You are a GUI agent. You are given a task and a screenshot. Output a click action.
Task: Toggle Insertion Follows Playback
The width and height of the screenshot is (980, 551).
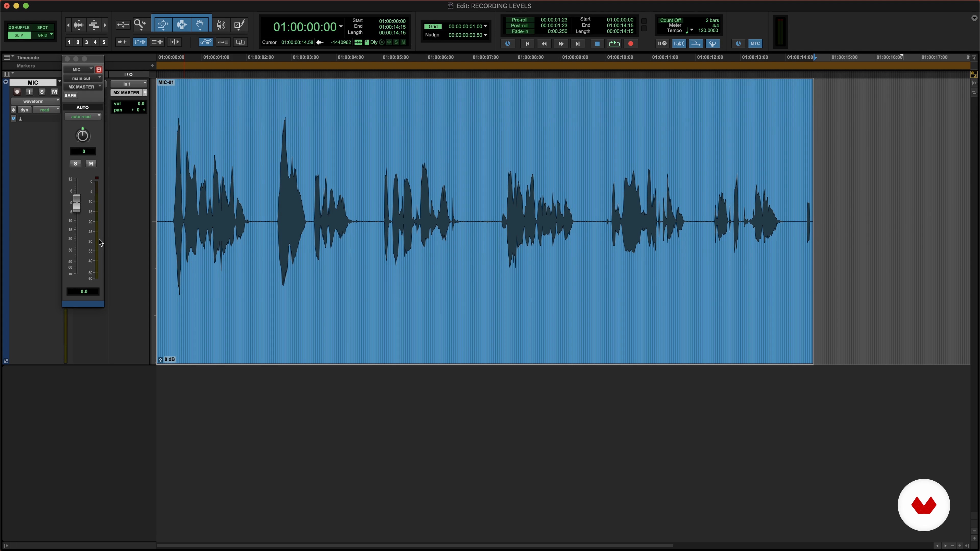pyautogui.click(x=174, y=42)
